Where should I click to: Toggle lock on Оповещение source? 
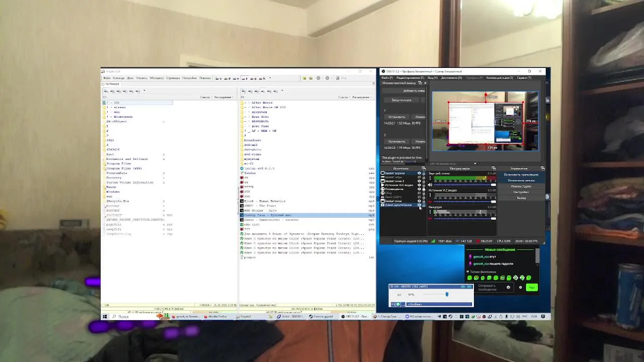pos(424,189)
